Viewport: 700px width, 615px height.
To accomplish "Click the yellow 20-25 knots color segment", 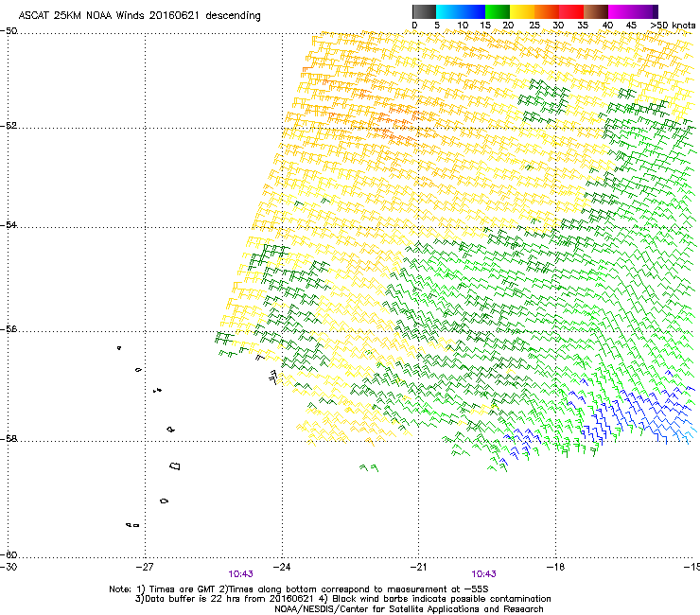I will (x=522, y=11).
